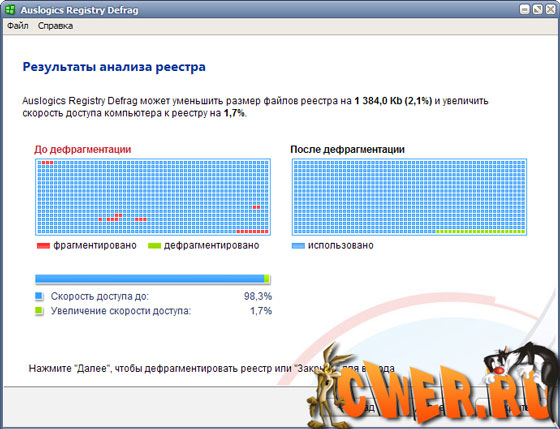
Task: Click the 1,7% speed increase value
Action: (261, 311)
